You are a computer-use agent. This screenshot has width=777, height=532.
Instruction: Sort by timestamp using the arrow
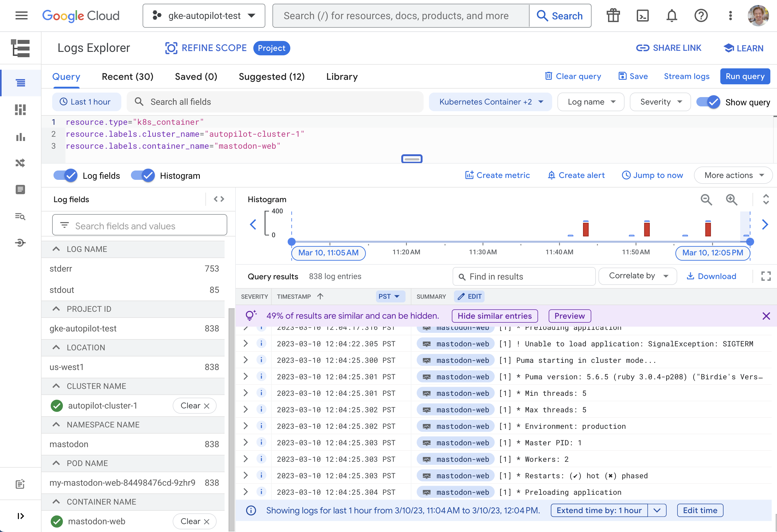(x=320, y=296)
